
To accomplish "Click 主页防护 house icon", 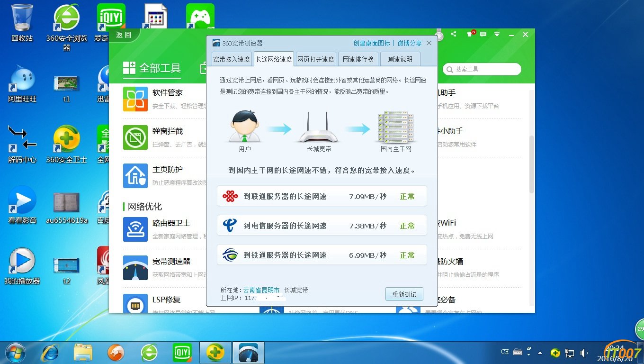I will point(135,176).
